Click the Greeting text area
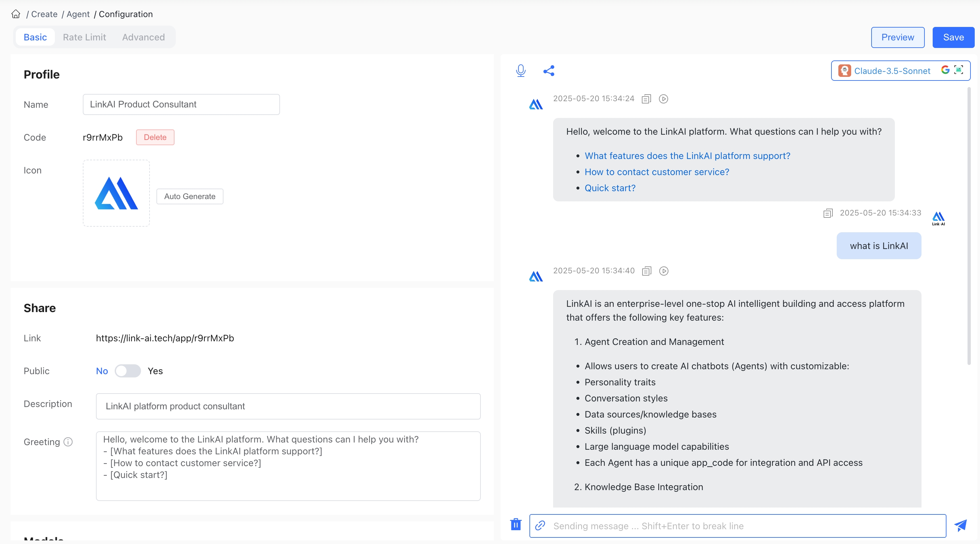The image size is (980, 544). (288, 466)
